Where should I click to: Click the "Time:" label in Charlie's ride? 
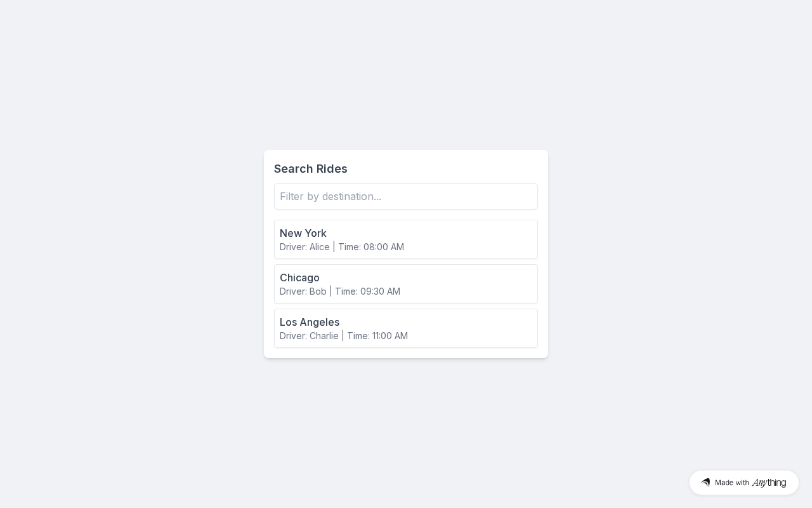pos(358,336)
